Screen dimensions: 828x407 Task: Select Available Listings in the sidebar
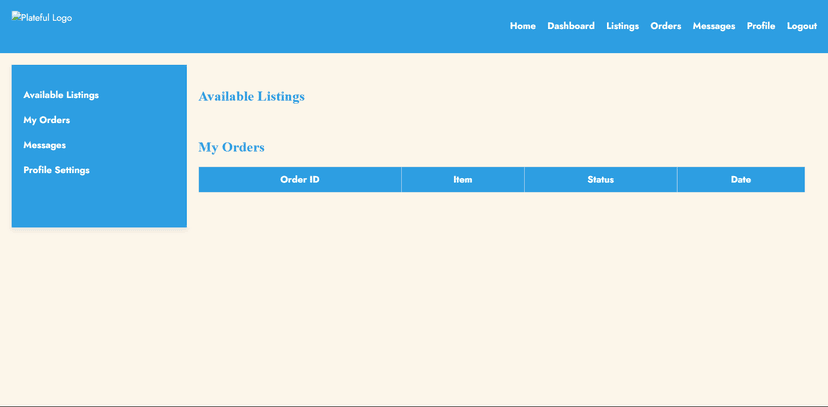[x=61, y=95]
